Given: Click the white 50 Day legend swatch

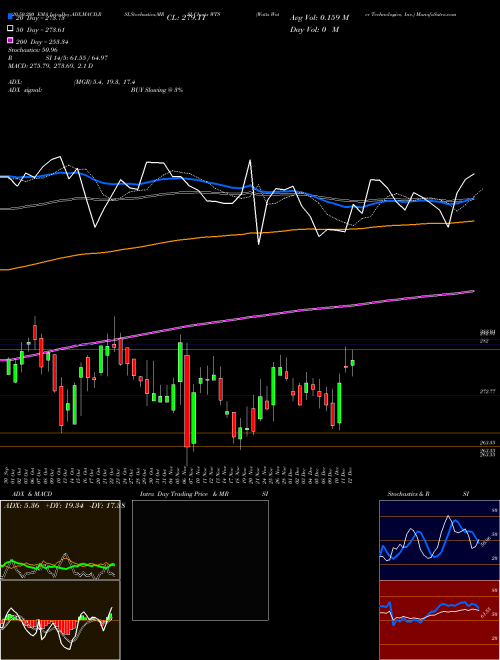Looking at the screenshot, I should 10,29.
